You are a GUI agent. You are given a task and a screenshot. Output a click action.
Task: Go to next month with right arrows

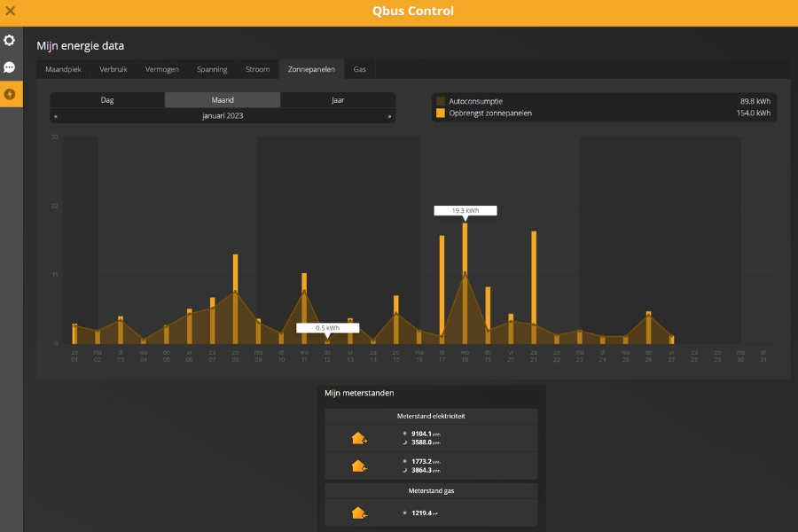[x=389, y=116]
